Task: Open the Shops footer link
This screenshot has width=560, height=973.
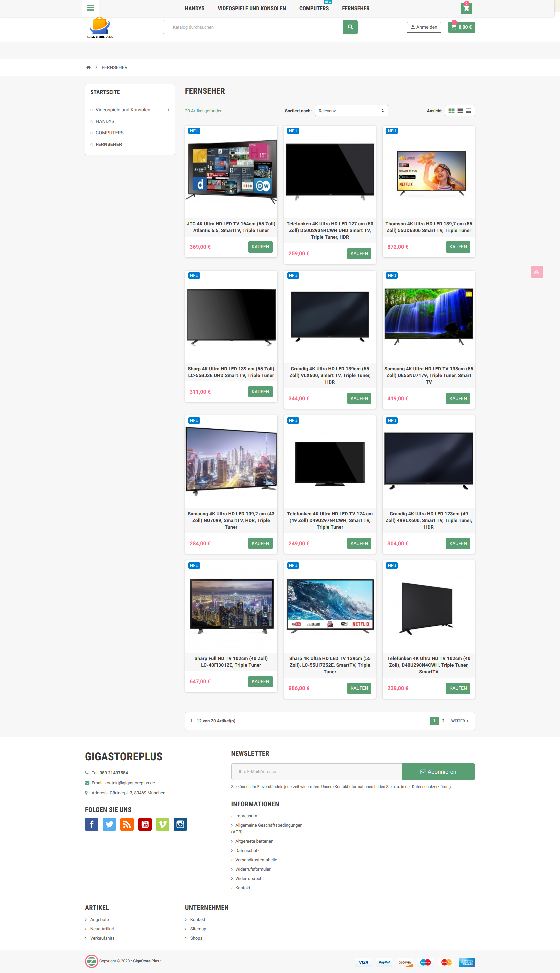Action: (196, 938)
